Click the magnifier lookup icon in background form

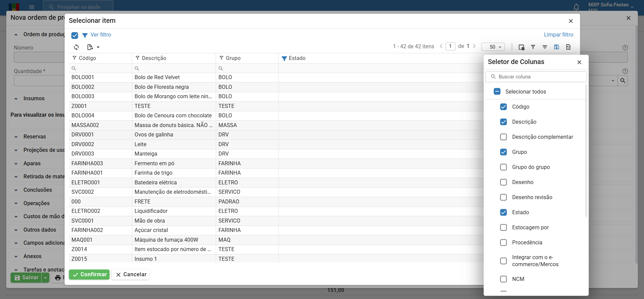tap(623, 81)
